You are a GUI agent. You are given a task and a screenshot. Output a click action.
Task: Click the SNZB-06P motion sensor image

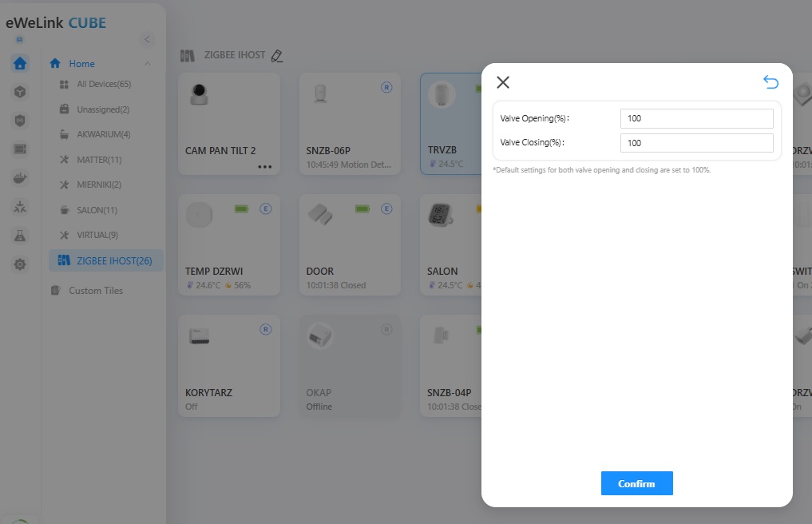tap(320, 93)
